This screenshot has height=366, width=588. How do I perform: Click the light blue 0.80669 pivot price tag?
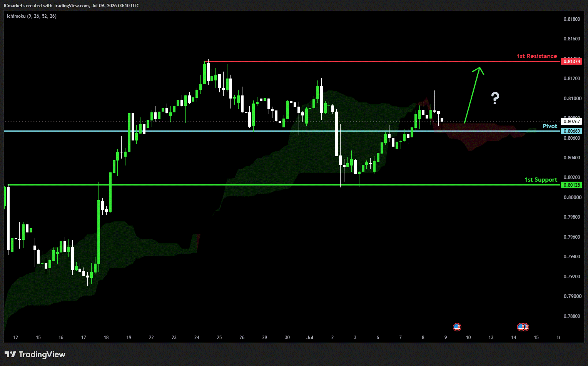(571, 131)
